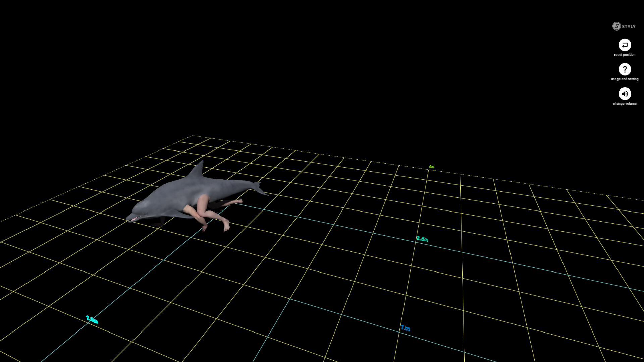Click the 'reset position' text label
Screen dimensions: 644x362
pos(625,55)
